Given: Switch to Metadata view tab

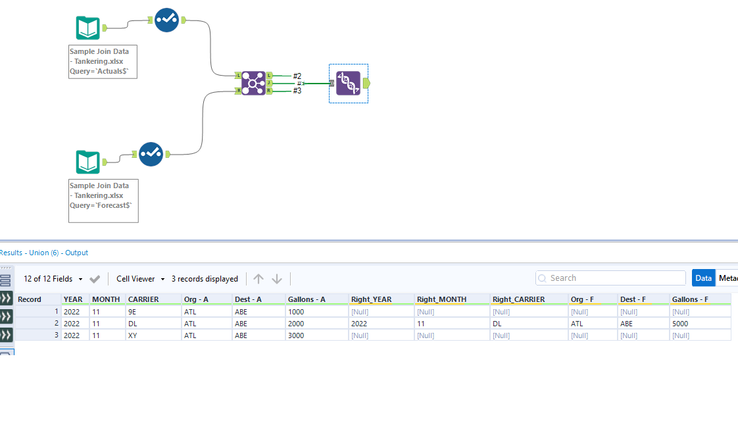Looking at the screenshot, I should coord(727,278).
